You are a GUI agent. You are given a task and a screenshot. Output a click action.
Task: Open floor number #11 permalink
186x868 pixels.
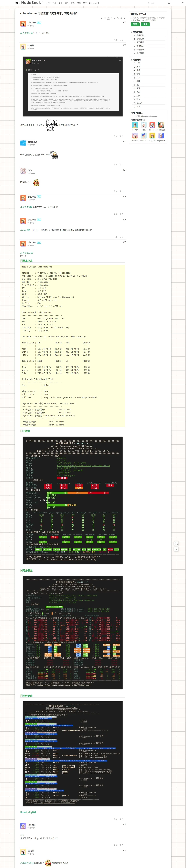(125, 23)
